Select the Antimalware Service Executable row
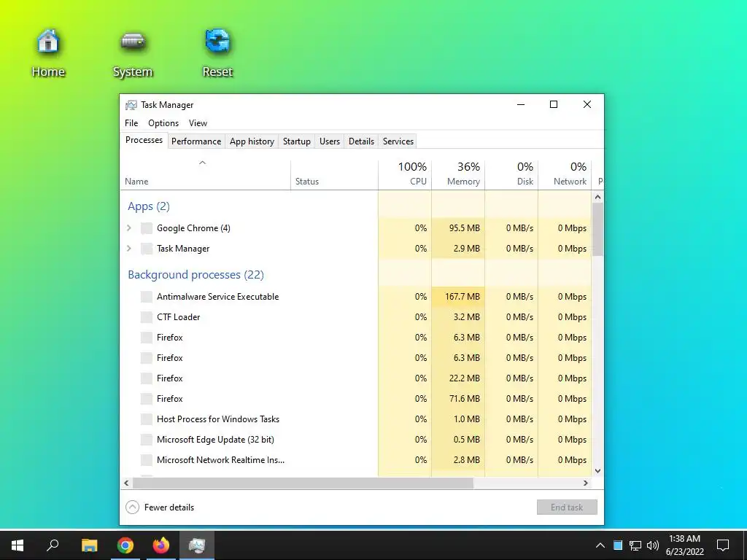The height and width of the screenshot is (560, 747). [356, 297]
